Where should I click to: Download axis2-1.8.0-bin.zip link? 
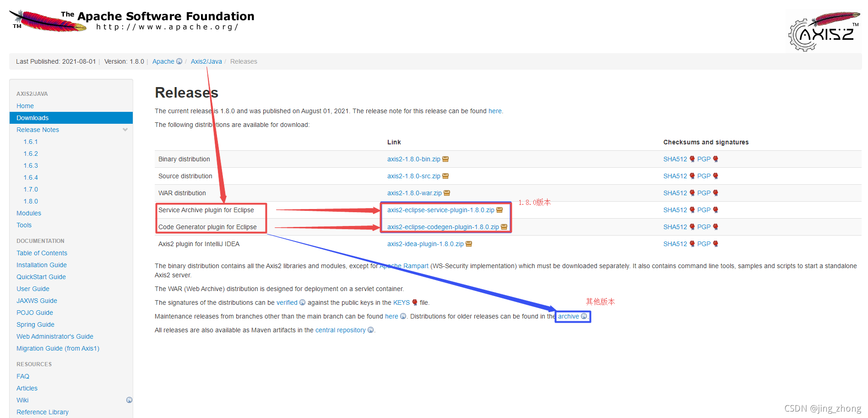[414, 159]
